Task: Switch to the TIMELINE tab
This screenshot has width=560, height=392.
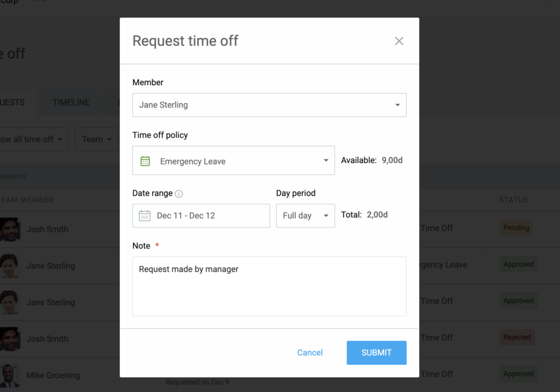Action: [x=71, y=103]
